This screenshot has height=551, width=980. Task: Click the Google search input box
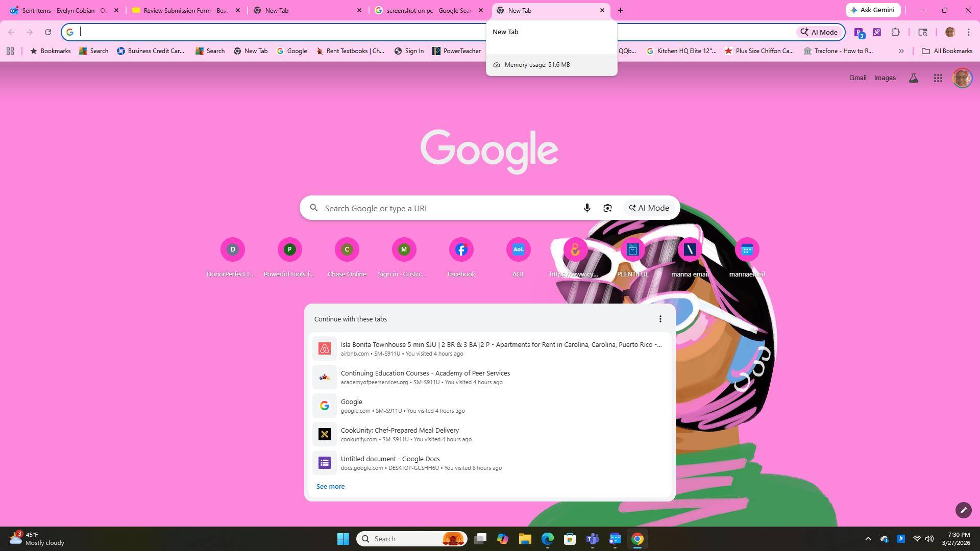449,208
